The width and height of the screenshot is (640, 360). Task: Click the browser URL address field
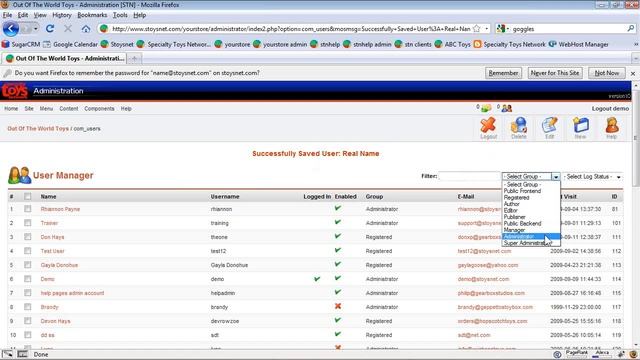291,29
